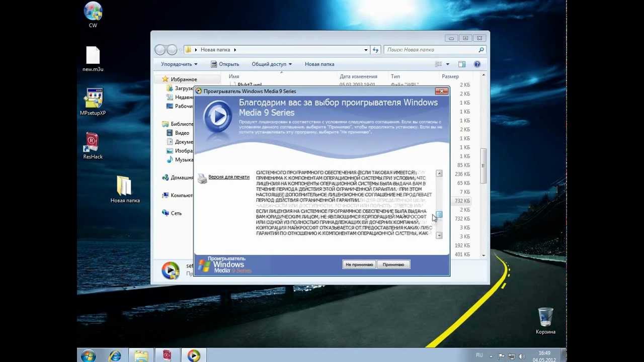The width and height of the screenshot is (644, 362).
Task: Click the change view icon in Explorer
Action: [438, 64]
